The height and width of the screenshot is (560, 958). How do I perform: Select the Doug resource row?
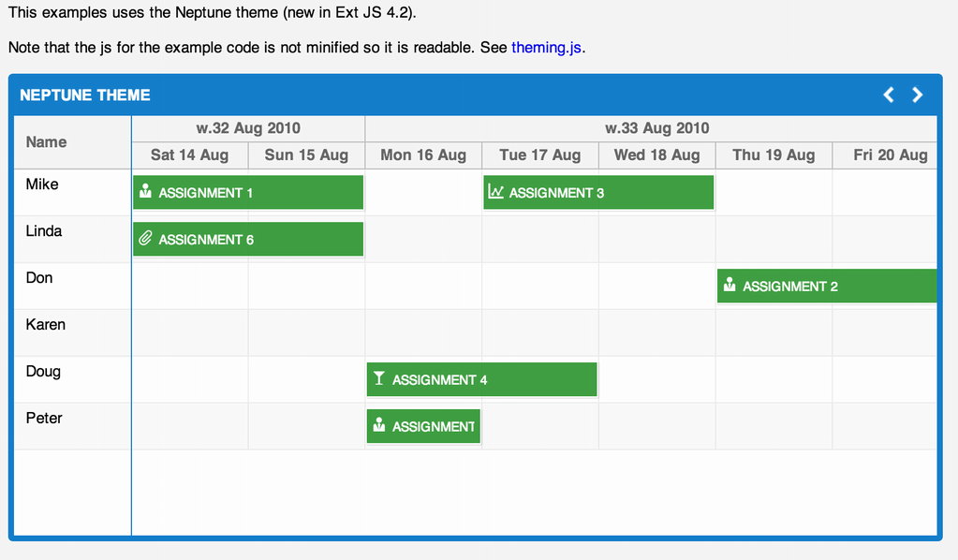[x=476, y=379]
